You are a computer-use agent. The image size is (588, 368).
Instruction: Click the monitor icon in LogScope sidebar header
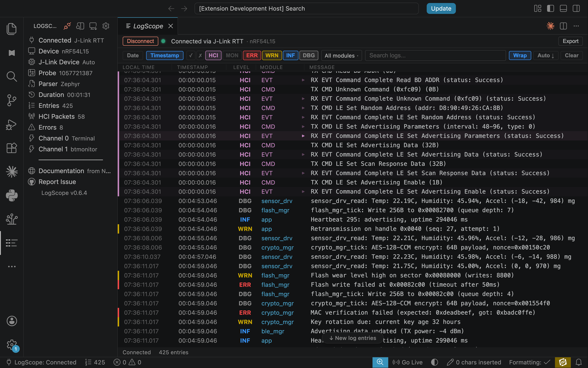point(93,26)
